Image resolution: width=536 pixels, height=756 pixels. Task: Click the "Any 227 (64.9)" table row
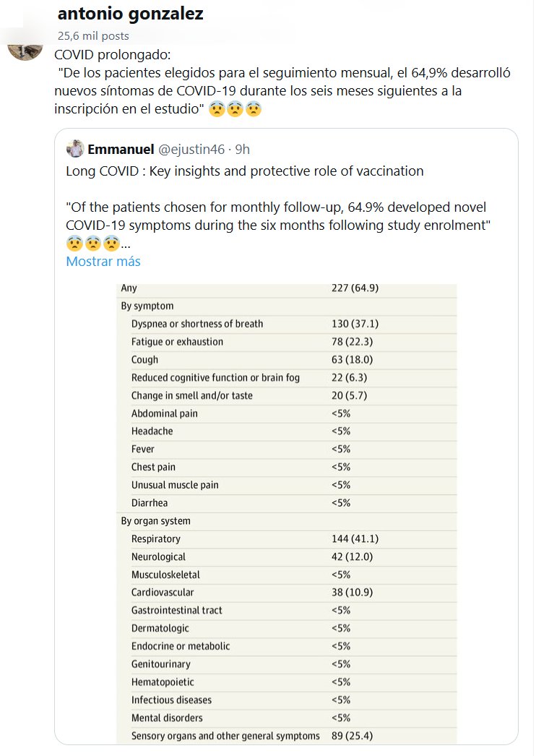click(286, 288)
